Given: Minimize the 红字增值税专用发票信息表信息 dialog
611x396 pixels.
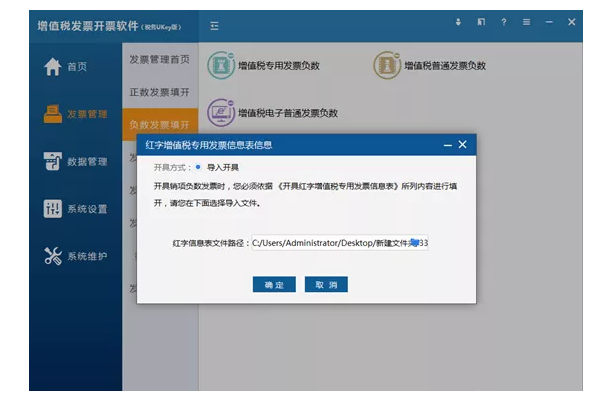Looking at the screenshot, I should pos(448,145).
